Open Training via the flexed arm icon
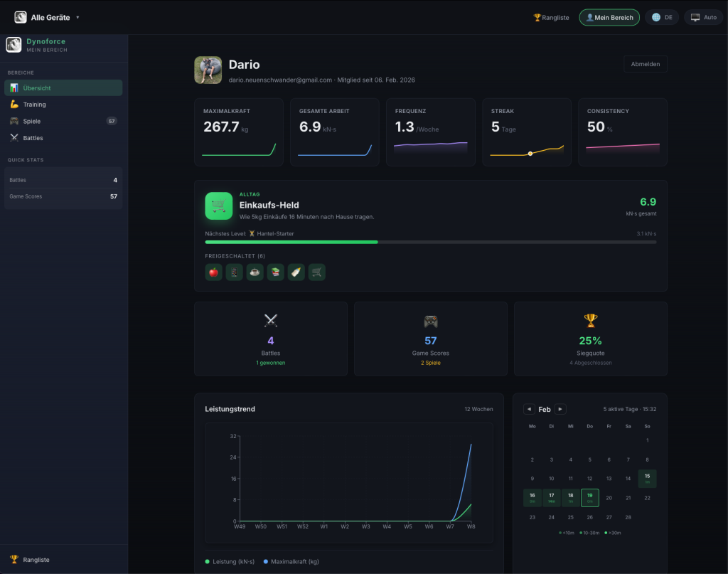 click(16, 104)
